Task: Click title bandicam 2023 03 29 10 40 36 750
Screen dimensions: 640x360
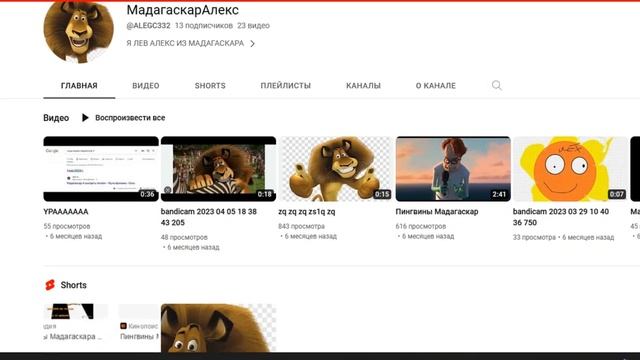Action: coord(561,217)
